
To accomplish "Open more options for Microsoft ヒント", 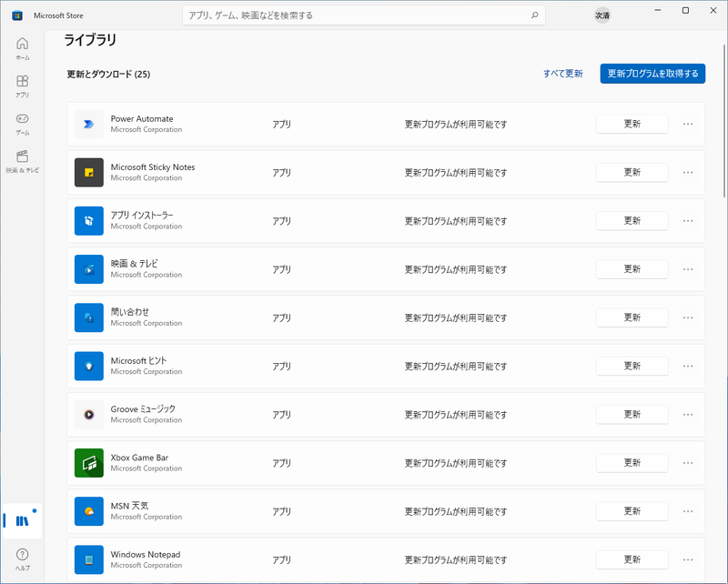I will click(x=688, y=367).
